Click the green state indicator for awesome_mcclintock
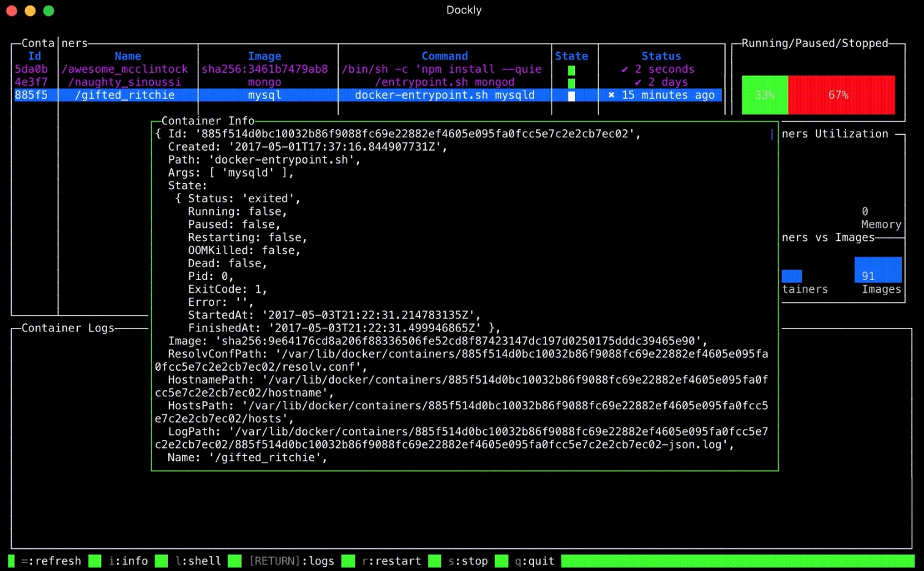The width and height of the screenshot is (924, 571). (x=571, y=69)
